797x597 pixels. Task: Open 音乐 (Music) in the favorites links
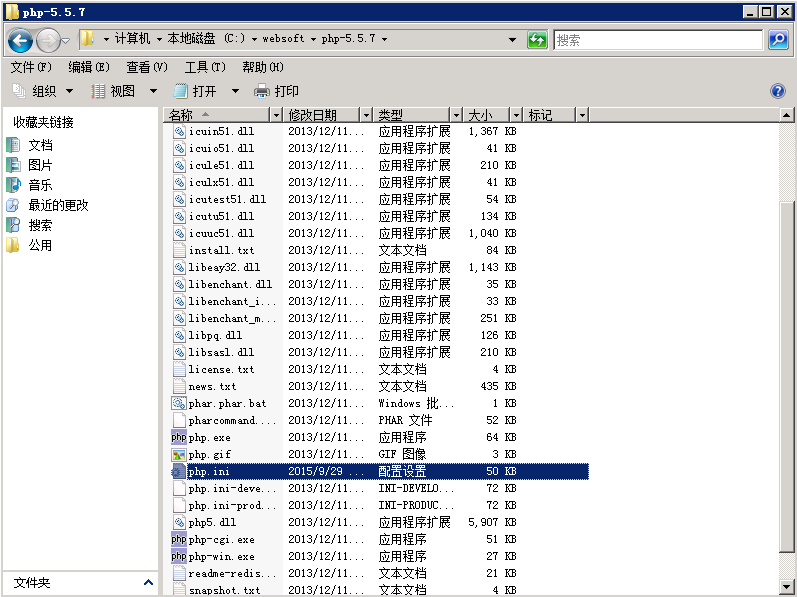[40, 185]
